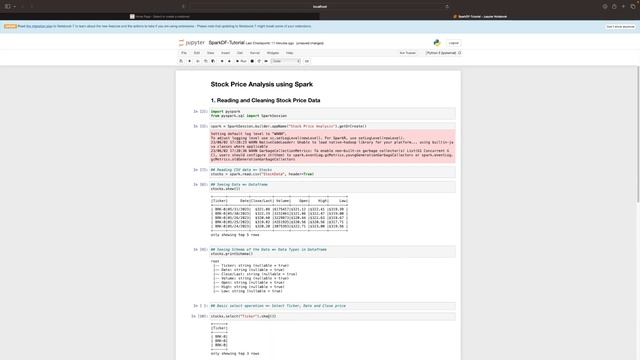The height and width of the screenshot is (360, 640).
Task: Click the stocks.select Ticker code cell
Action: click(x=332, y=316)
